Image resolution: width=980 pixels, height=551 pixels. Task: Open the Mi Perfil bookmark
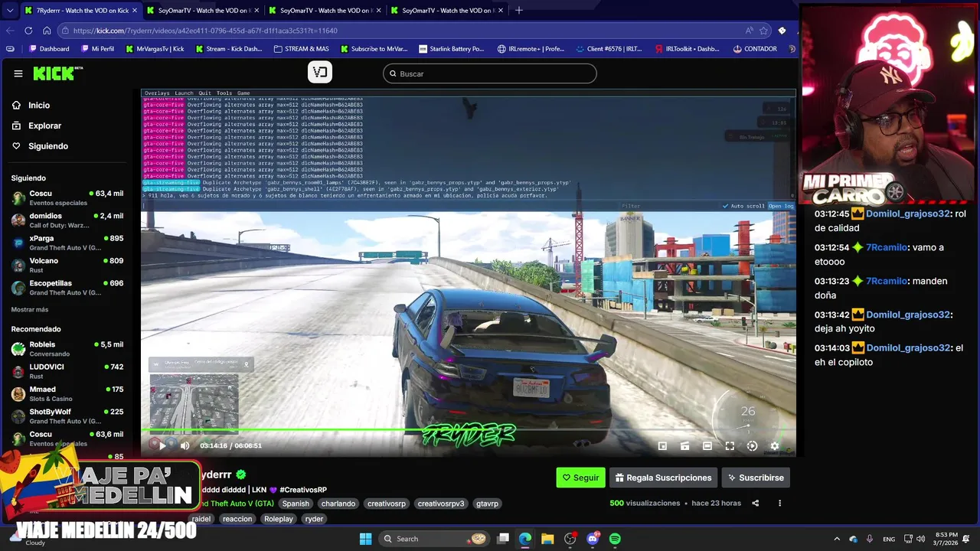97,49
